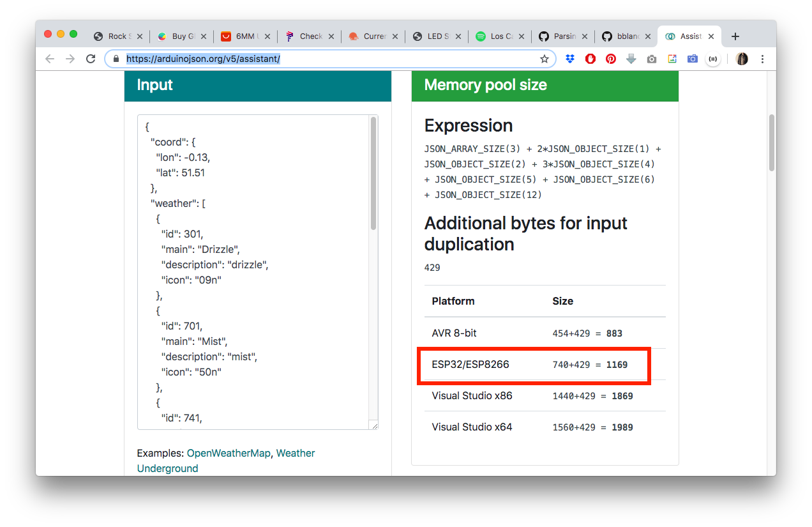Open the Weather Underground example link
The image size is (812, 527).
(167, 468)
